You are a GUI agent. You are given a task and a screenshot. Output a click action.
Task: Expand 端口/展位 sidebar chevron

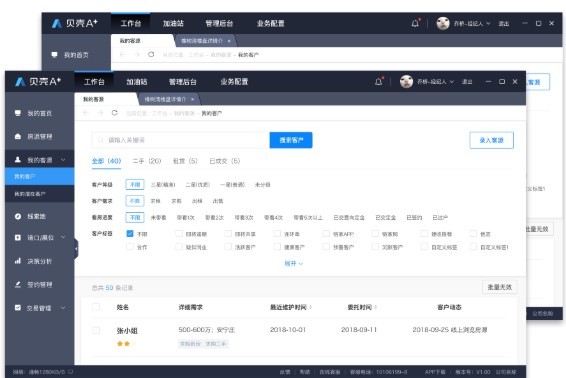(63, 237)
